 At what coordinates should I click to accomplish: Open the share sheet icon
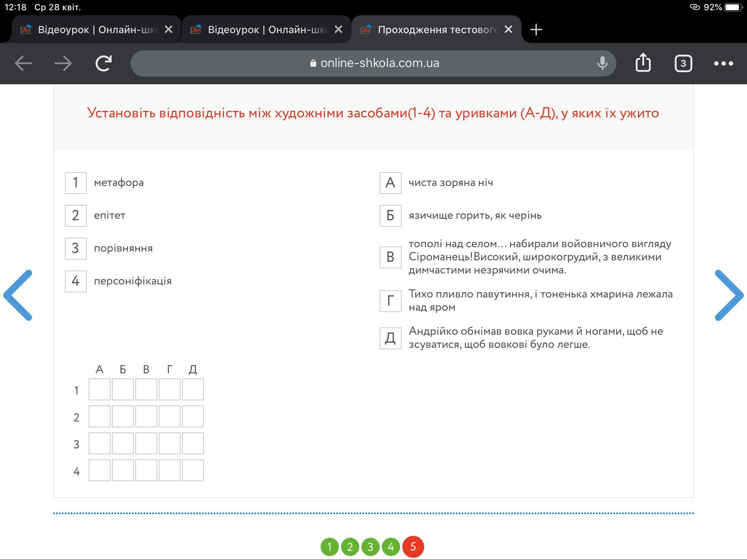pyautogui.click(x=643, y=63)
